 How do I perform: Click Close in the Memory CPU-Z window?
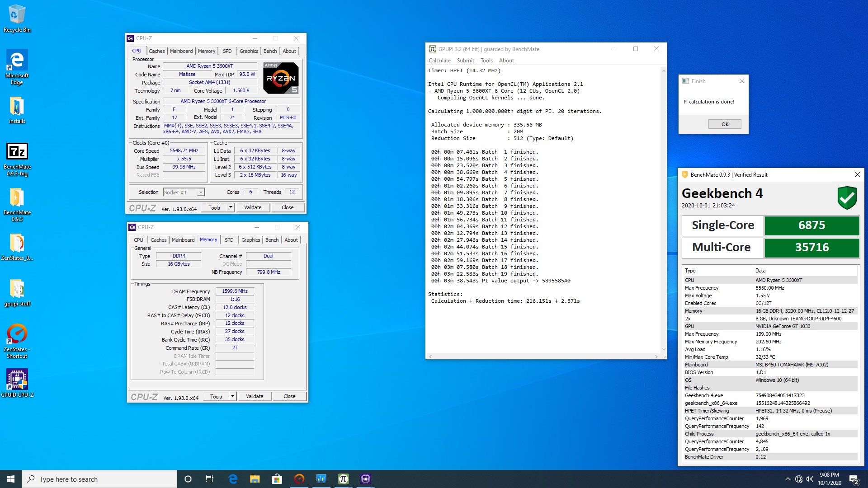(x=289, y=396)
